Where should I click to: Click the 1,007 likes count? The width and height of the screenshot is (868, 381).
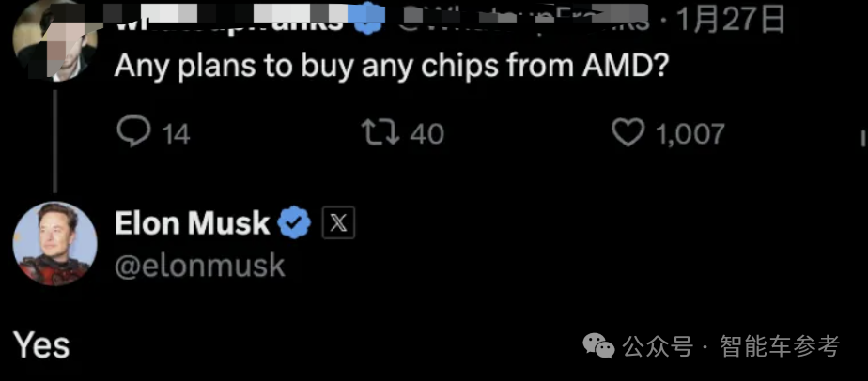tap(690, 133)
